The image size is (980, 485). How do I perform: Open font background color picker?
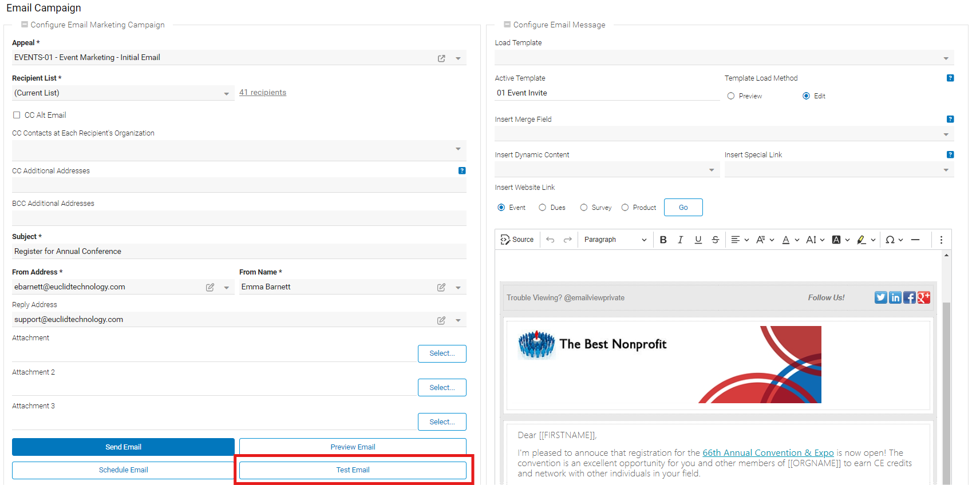[840, 240]
